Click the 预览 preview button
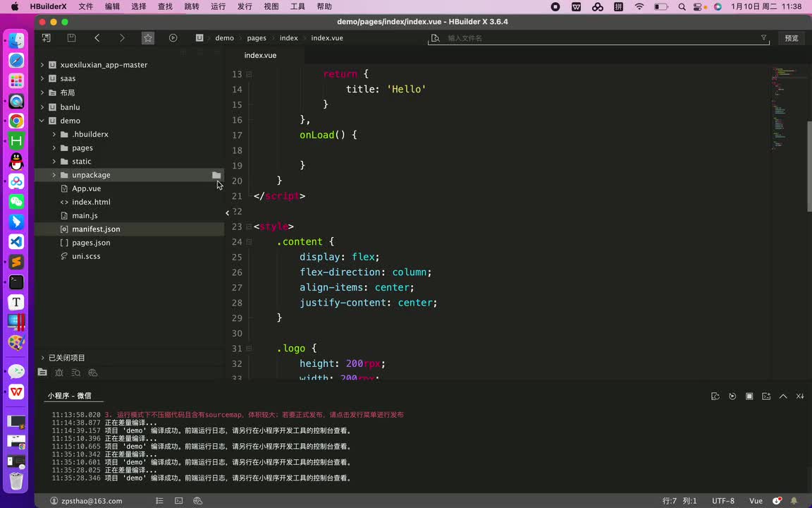Screen dimensions: 812x508 [x=792, y=38]
